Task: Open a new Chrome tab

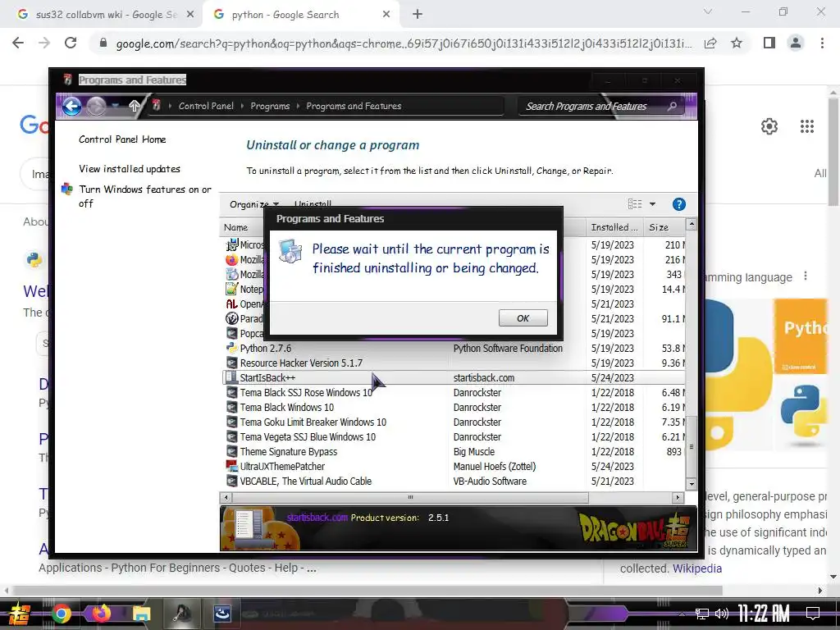Action: point(418,15)
